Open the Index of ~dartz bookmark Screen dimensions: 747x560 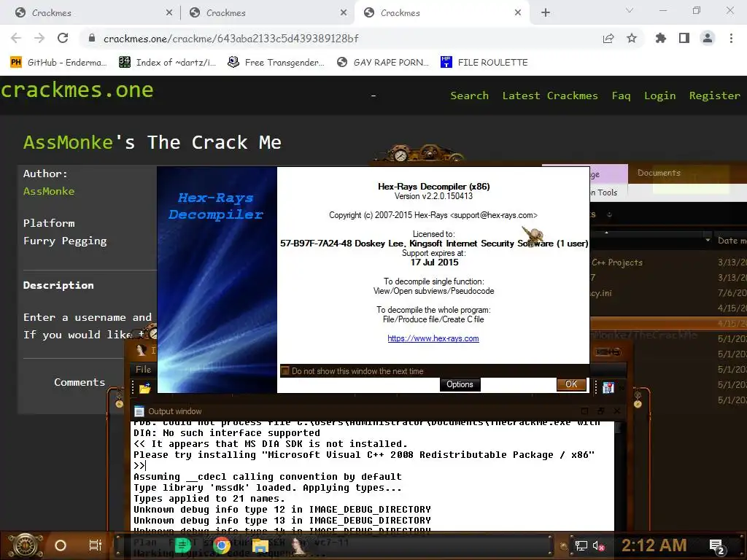[x=167, y=63]
